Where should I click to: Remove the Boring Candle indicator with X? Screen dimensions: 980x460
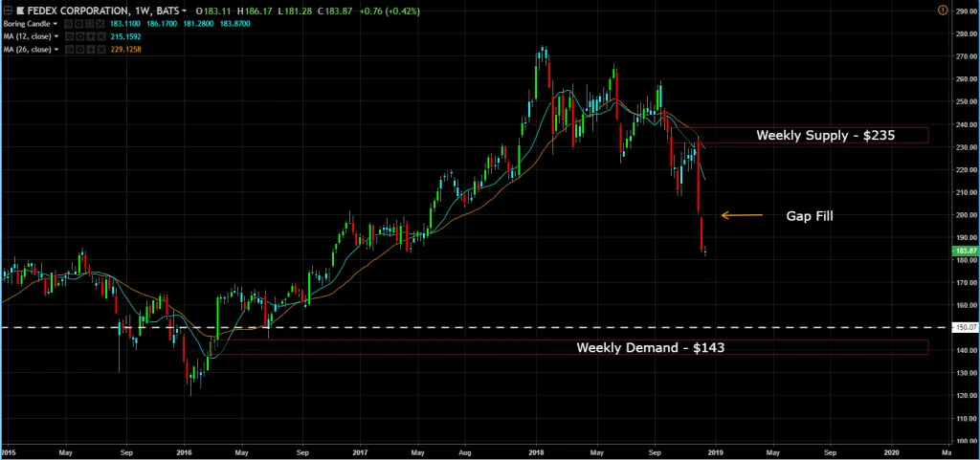tap(100, 24)
